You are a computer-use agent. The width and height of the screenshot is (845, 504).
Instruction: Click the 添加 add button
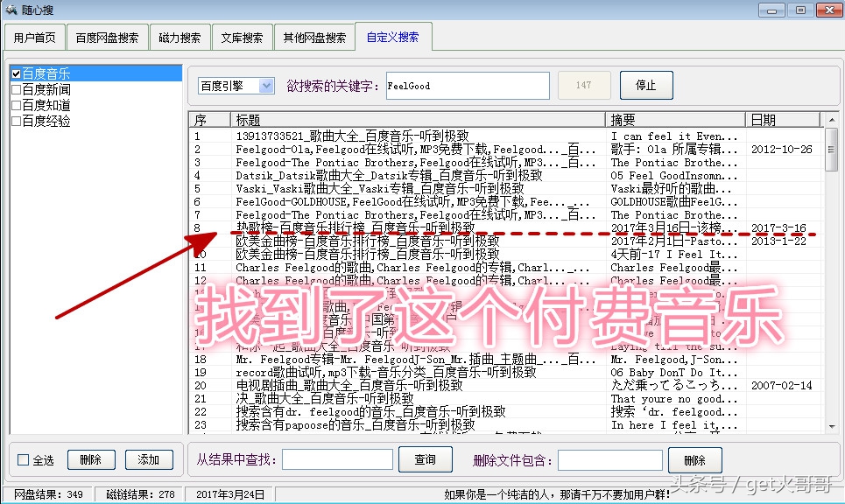coord(149,458)
